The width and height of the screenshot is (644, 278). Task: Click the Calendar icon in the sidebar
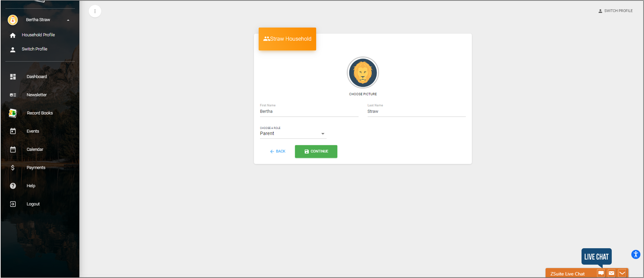(13, 149)
